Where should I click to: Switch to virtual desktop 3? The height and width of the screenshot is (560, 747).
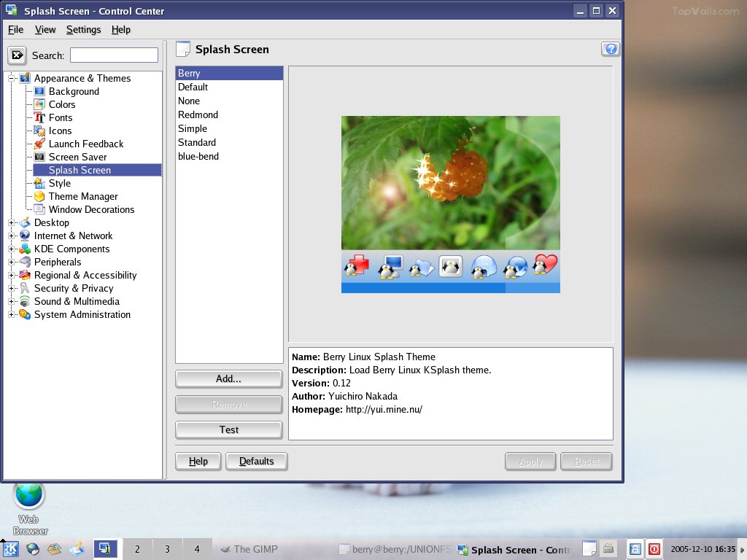click(167, 549)
